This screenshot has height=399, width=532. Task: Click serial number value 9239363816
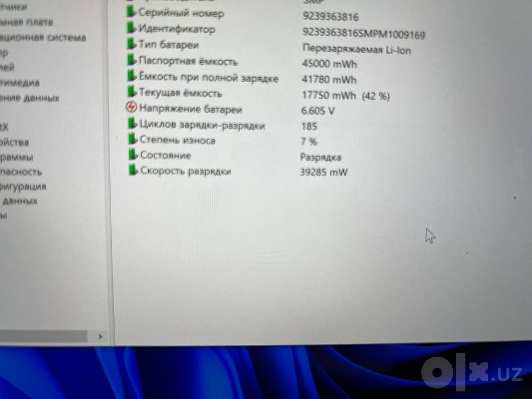tap(331, 17)
